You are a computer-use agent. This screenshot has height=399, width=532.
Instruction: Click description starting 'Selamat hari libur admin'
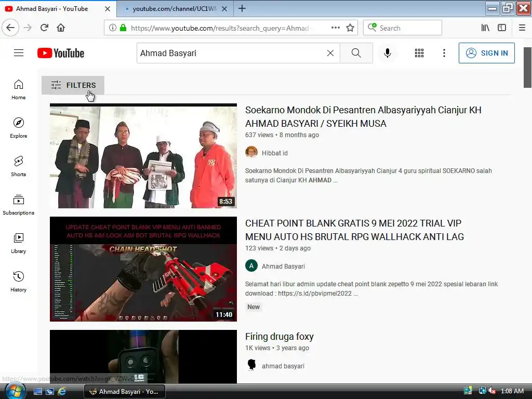[x=371, y=289]
